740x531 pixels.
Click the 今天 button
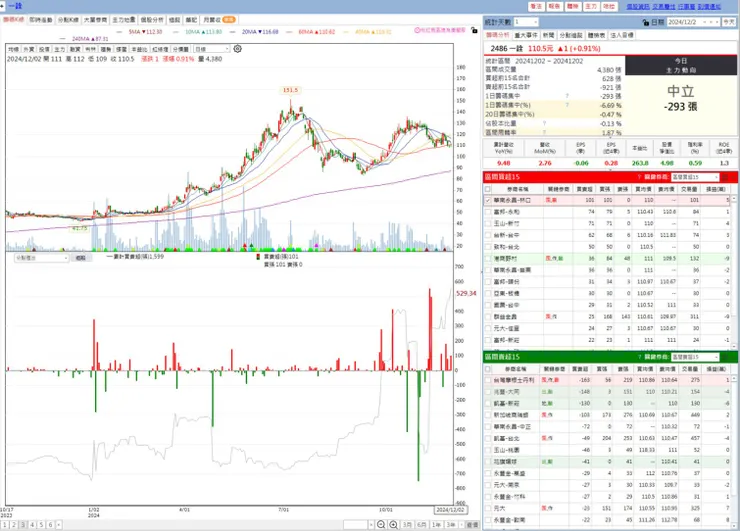click(729, 22)
